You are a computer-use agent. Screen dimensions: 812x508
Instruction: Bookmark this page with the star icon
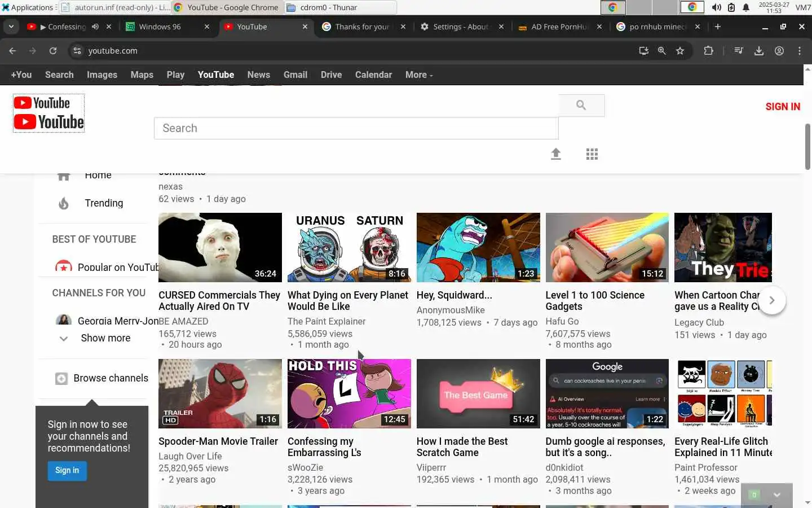pos(680,51)
